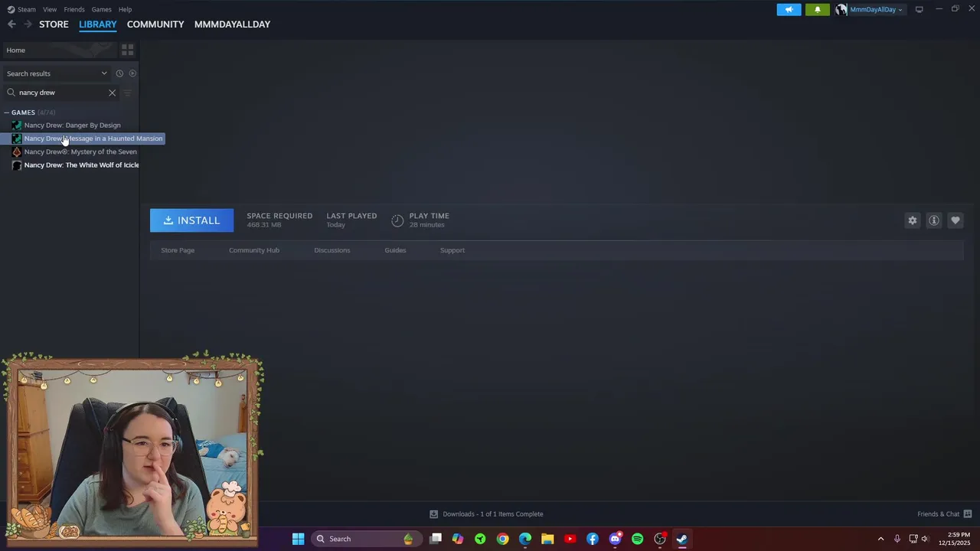The image size is (980, 551).
Task: Click in the nancy drew search field
Action: (x=61, y=93)
